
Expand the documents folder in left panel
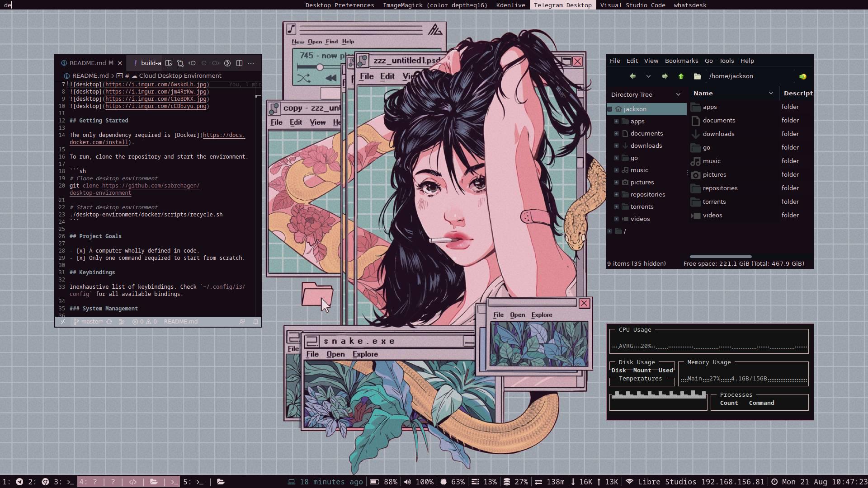617,133
